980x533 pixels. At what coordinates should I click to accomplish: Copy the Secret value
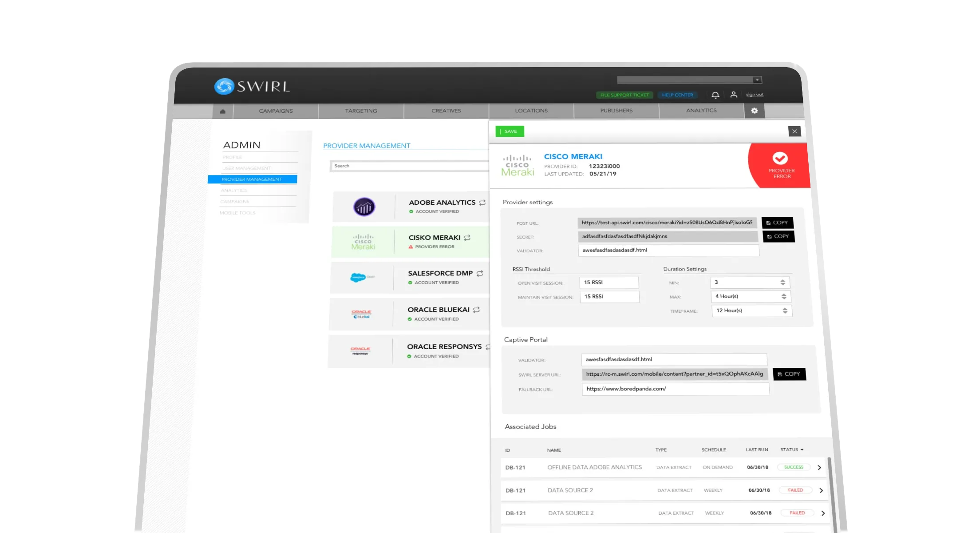[x=778, y=236]
